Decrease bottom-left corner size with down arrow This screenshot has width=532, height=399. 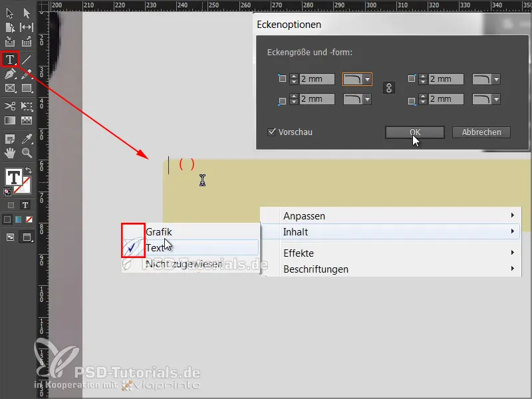[294, 102]
